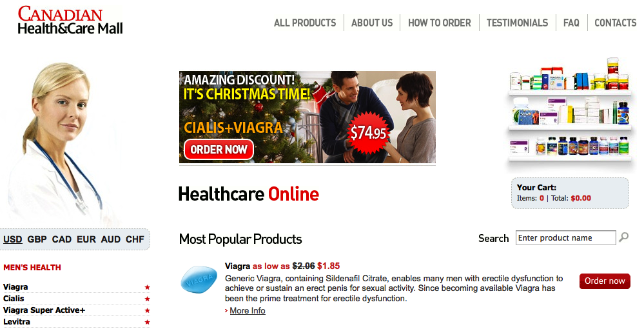Open More Info link for Viagra
This screenshot has width=644, height=329.
248,311
